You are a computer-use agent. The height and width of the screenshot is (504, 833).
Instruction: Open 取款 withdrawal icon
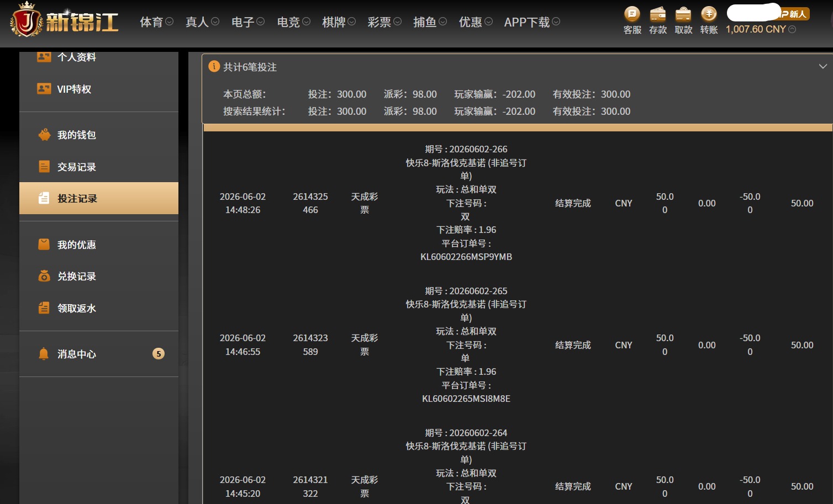click(x=683, y=14)
